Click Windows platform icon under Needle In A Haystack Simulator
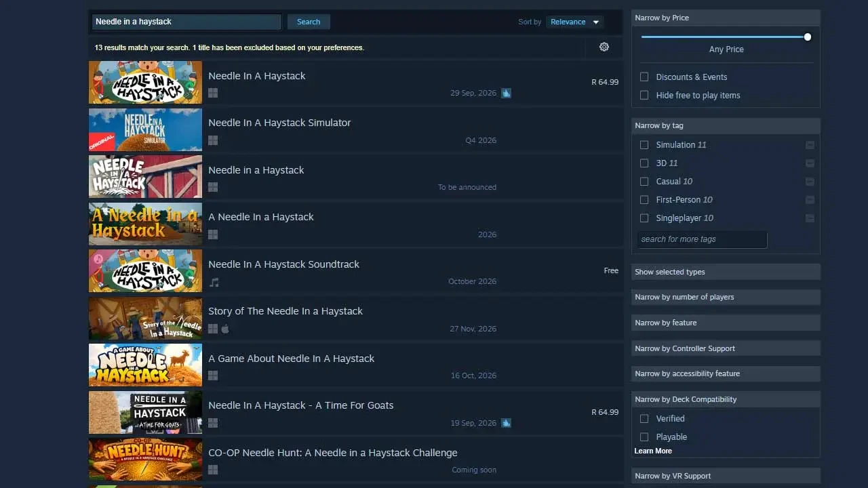The height and width of the screenshot is (488, 868). 213,140
